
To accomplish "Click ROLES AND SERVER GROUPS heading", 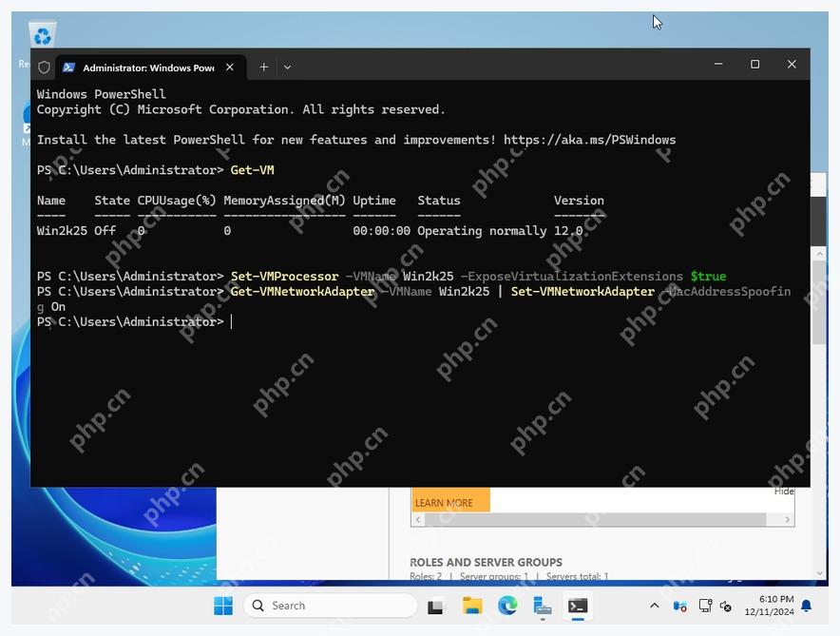I will (x=486, y=562).
